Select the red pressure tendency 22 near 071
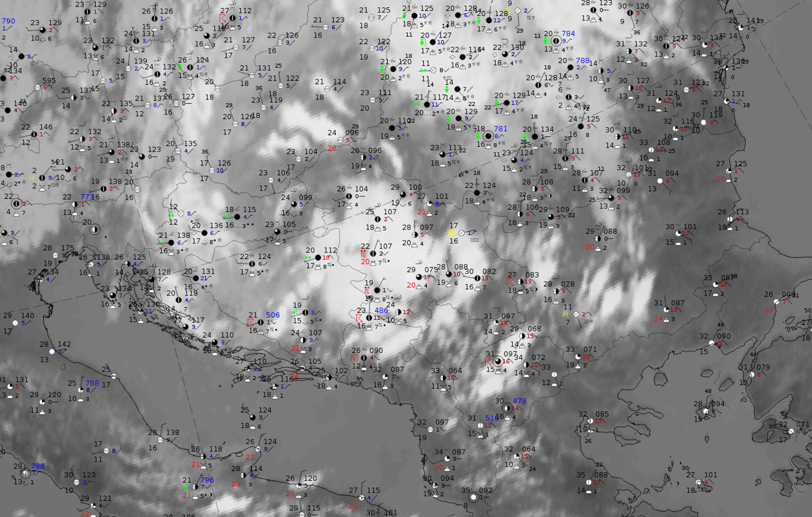The height and width of the screenshot is (517, 812). [586, 357]
